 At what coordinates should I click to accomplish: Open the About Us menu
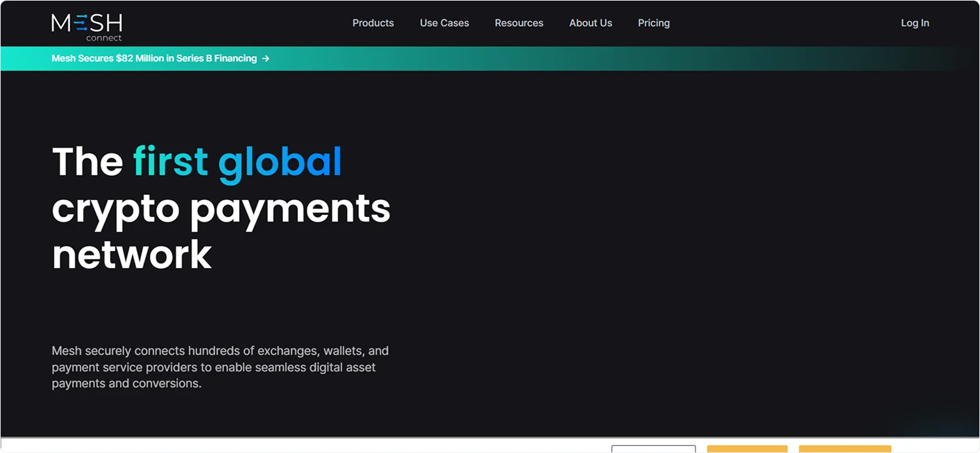591,23
